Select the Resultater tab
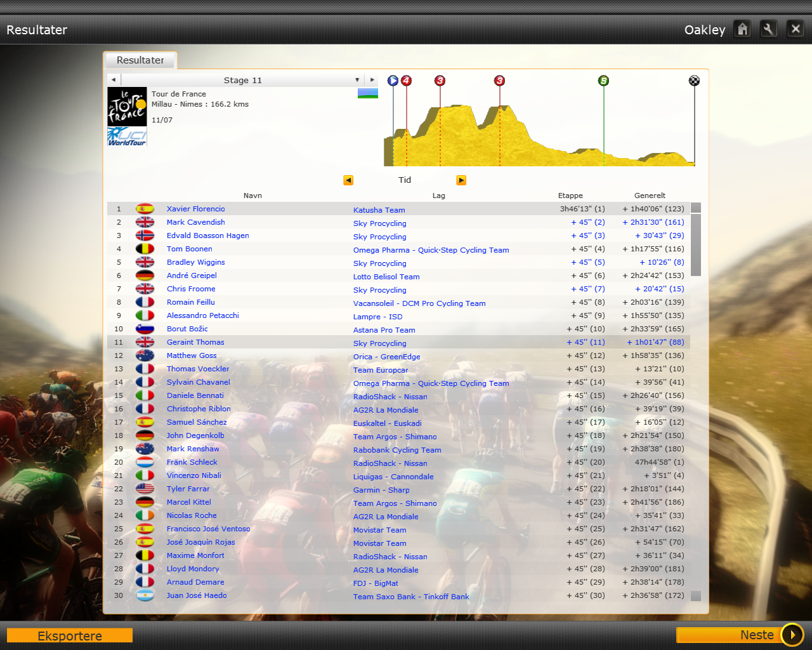The height and width of the screenshot is (650, 812). point(140,60)
